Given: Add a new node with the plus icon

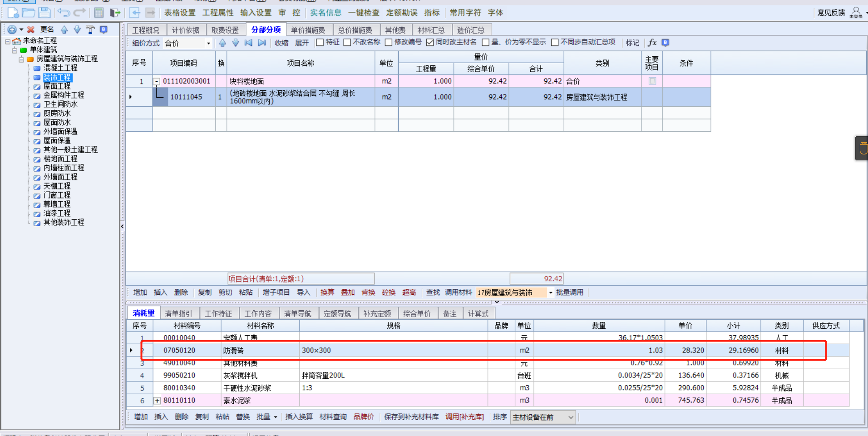Looking at the screenshot, I should [12, 30].
